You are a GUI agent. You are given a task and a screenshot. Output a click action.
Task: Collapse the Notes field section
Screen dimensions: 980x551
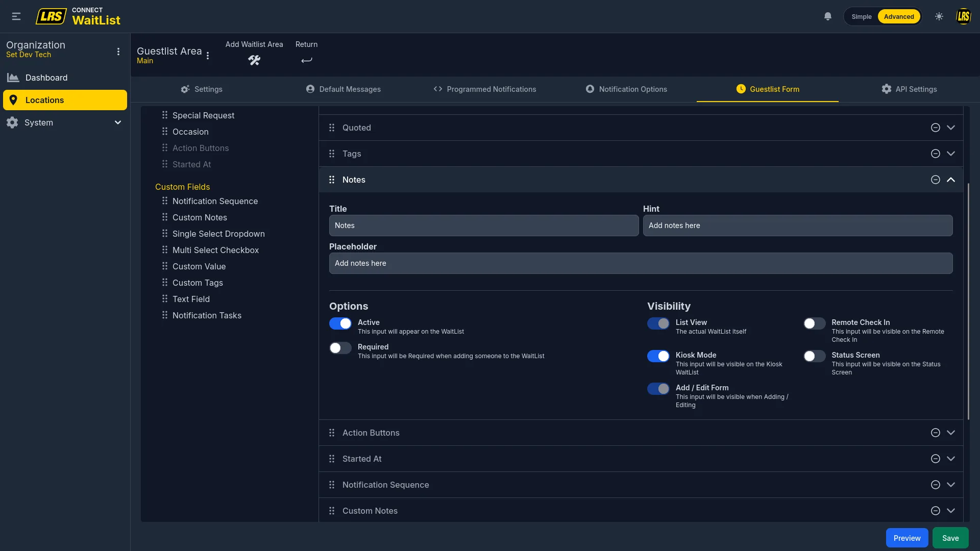(951, 180)
